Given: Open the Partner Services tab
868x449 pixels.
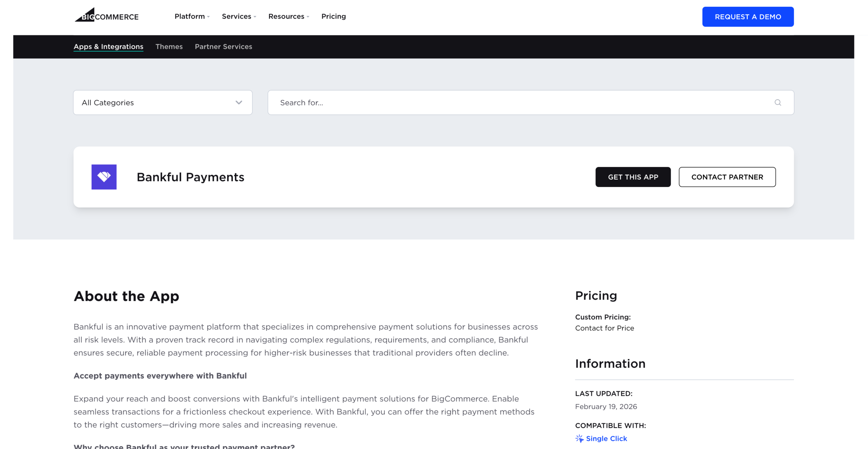Looking at the screenshot, I should tap(223, 46).
